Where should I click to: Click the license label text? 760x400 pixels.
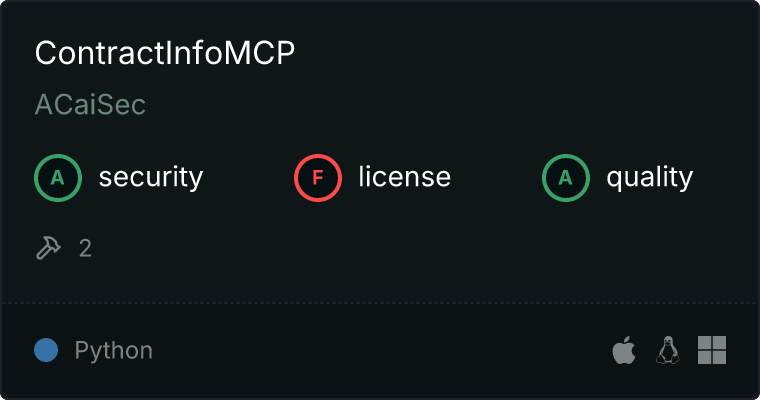[405, 176]
